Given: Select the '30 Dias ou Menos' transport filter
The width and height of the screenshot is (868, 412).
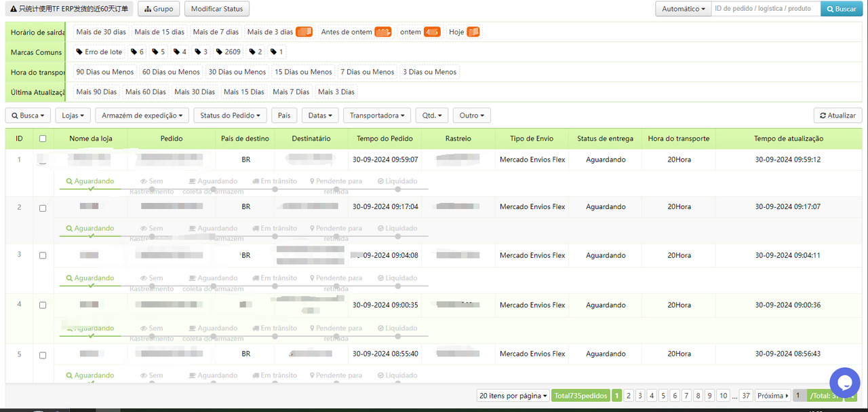Looking at the screenshot, I should (x=237, y=72).
